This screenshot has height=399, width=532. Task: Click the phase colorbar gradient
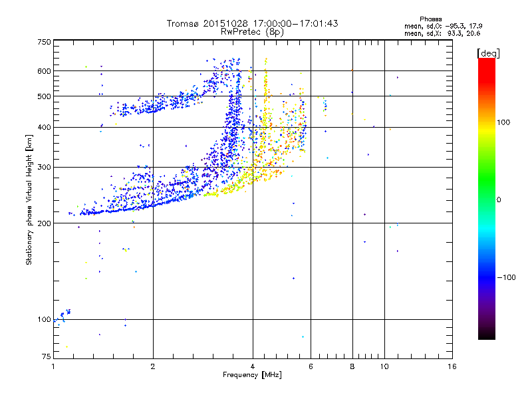point(487,198)
